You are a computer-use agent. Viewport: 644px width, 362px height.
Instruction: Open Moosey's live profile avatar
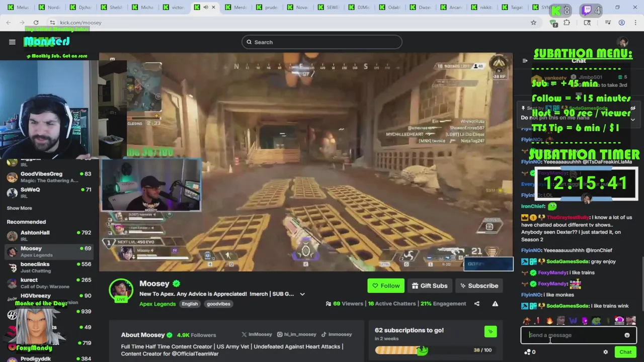click(121, 291)
